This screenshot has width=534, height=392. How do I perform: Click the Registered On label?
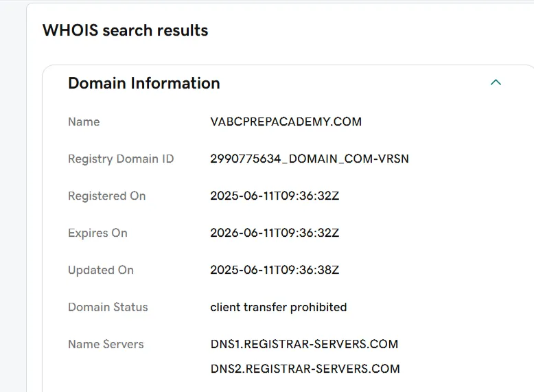coord(106,196)
